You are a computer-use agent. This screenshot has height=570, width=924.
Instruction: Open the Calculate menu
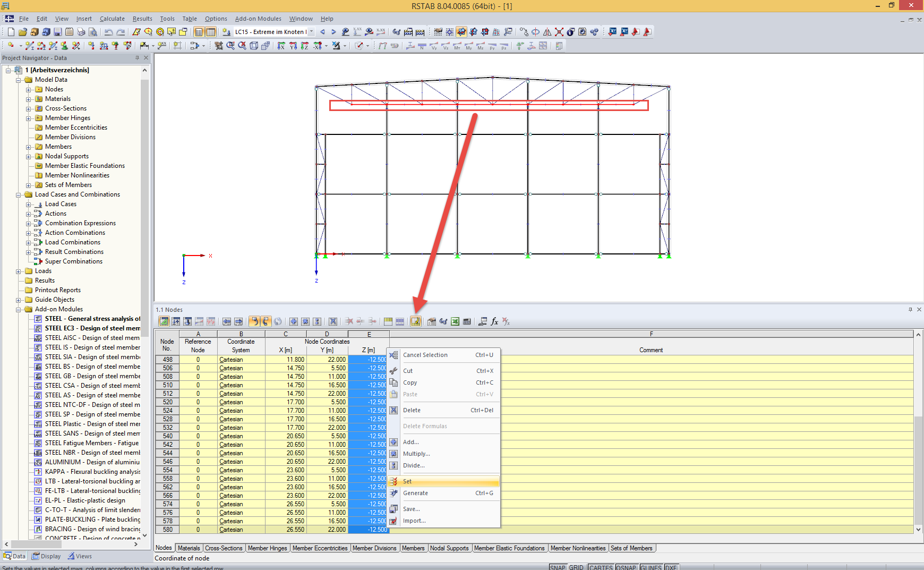(x=112, y=19)
